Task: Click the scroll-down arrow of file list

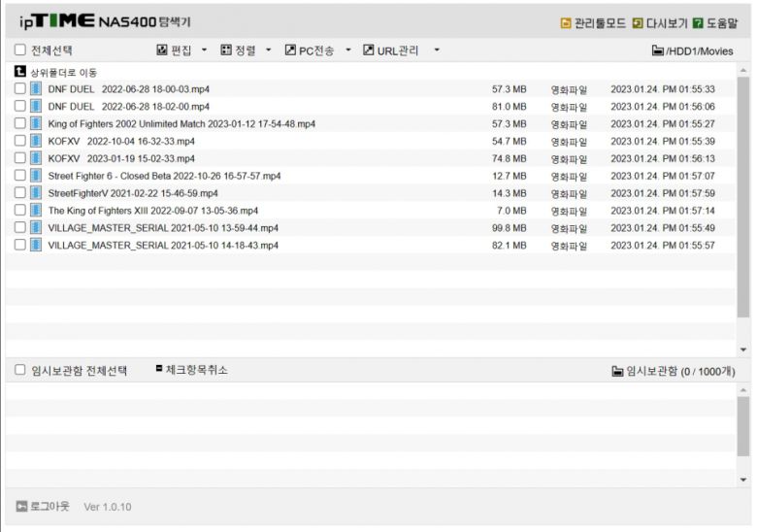Action: click(x=743, y=349)
